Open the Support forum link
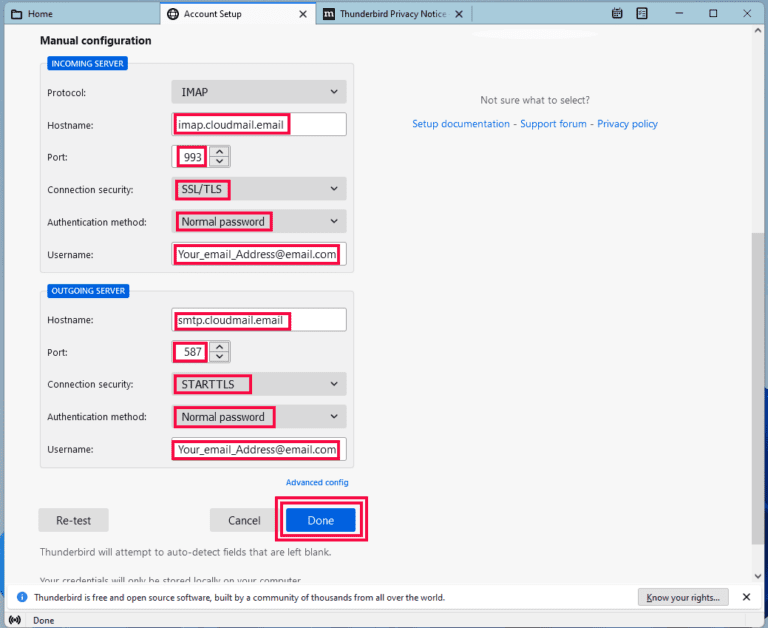 click(553, 124)
